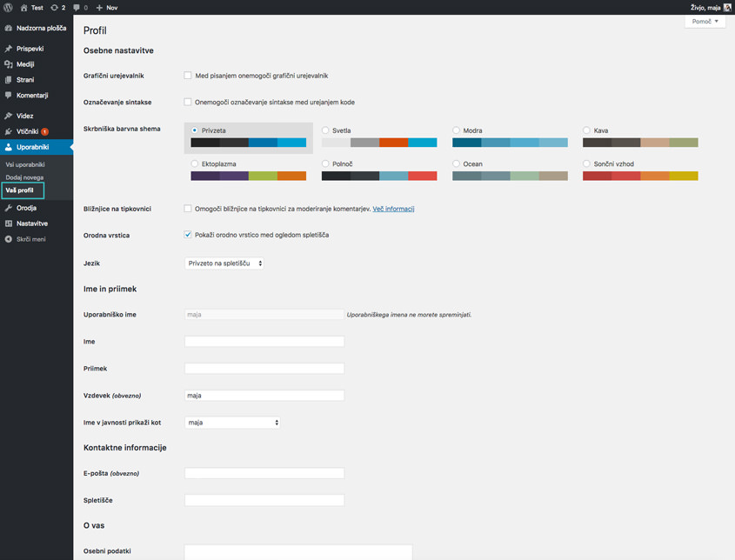Choose the Ocean color scheme radio
Image resolution: width=735 pixels, height=560 pixels.
[x=456, y=163]
